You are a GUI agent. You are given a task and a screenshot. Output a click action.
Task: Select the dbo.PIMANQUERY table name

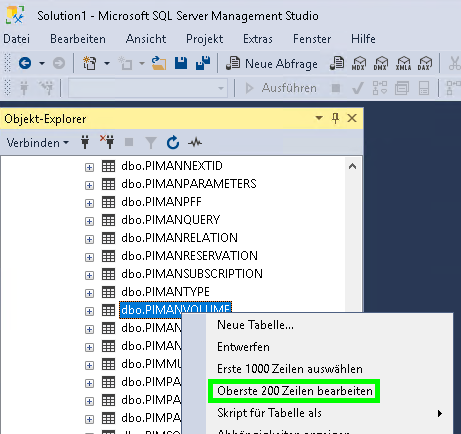click(x=170, y=220)
